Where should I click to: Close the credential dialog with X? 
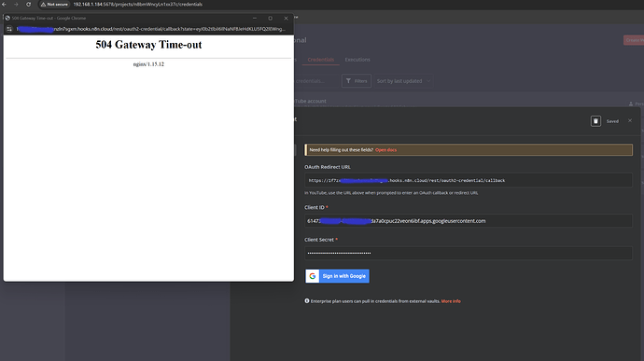click(x=630, y=120)
